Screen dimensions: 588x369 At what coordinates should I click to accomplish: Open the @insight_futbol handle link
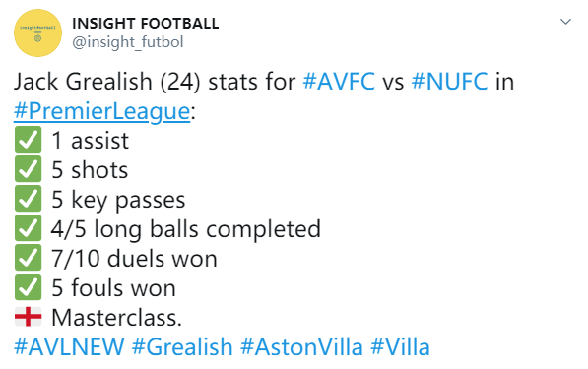tap(127, 42)
